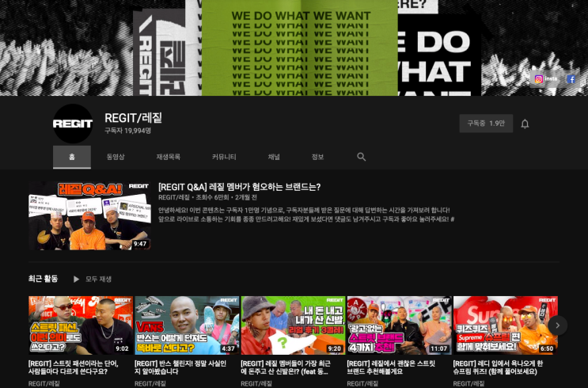The image size is (588, 388).
Task: Click the subscriber count 구독자 19,994명
Action: pyautogui.click(x=127, y=131)
